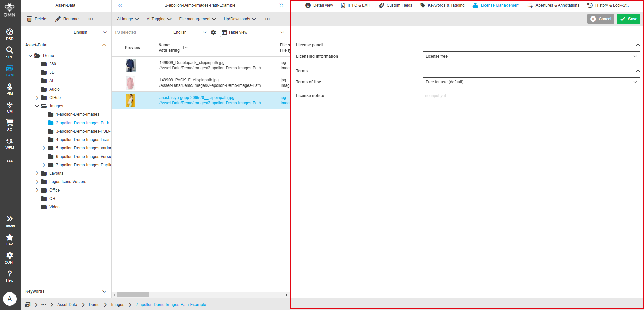
Task: Click the License notice input field
Action: 531,96
